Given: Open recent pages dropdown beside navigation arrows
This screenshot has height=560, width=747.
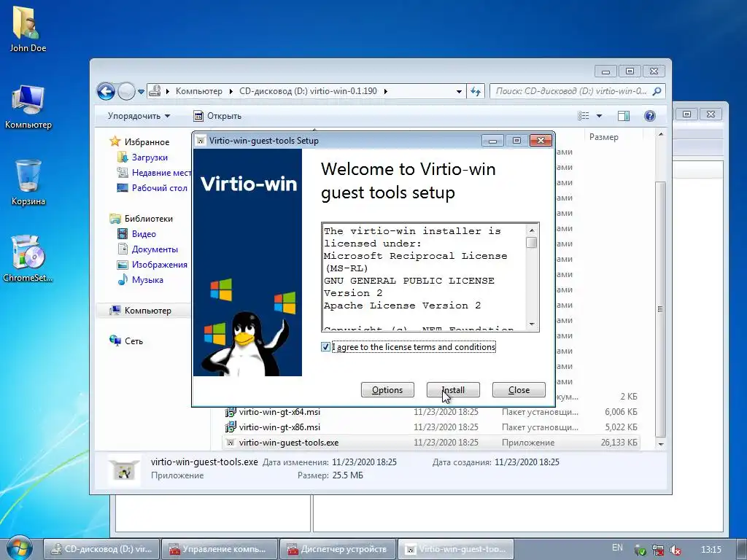Looking at the screenshot, I should point(141,91).
